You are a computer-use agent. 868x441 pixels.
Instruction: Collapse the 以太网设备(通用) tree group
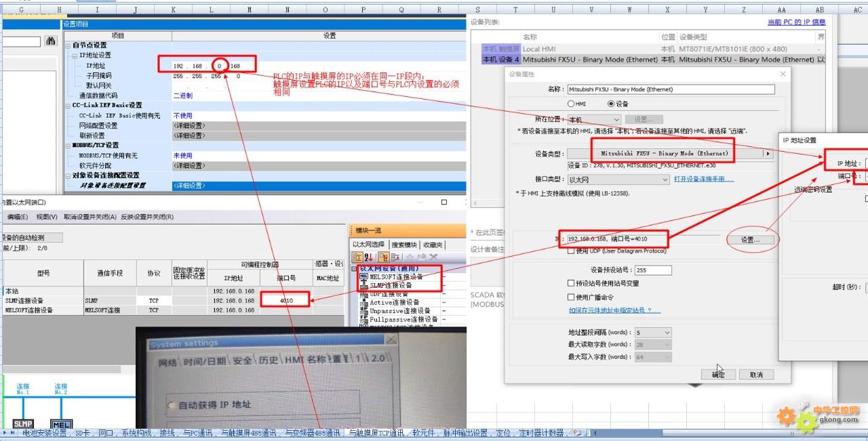point(354,269)
